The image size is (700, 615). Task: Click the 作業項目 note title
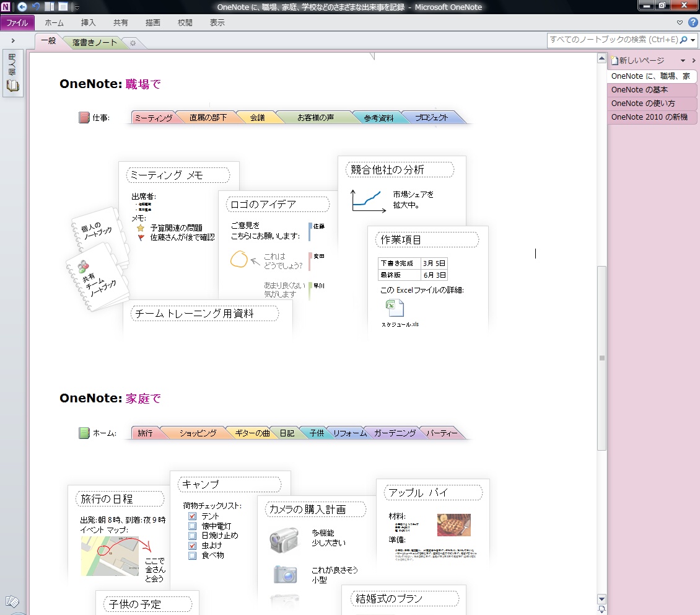click(x=400, y=240)
